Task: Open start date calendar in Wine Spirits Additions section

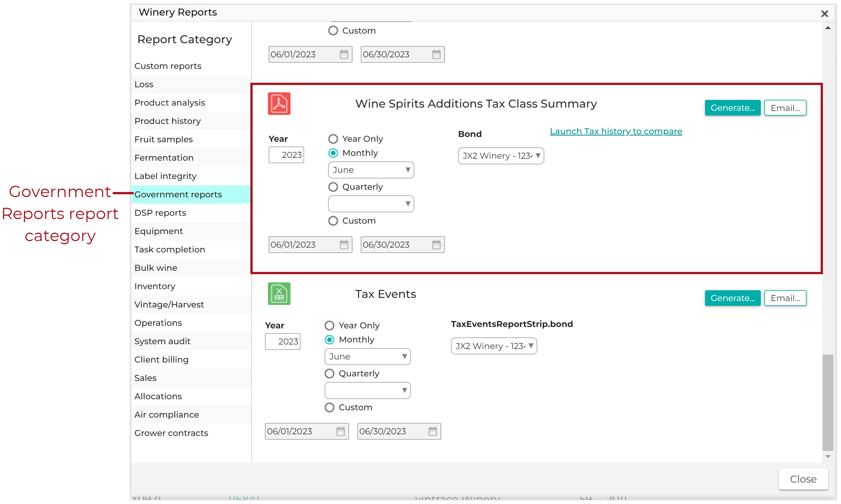Action: 344,245
